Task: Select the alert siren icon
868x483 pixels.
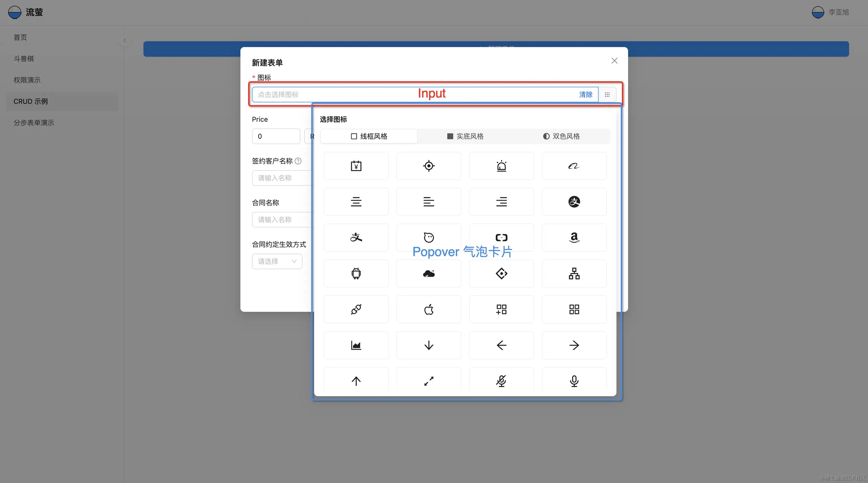Action: 501,165
